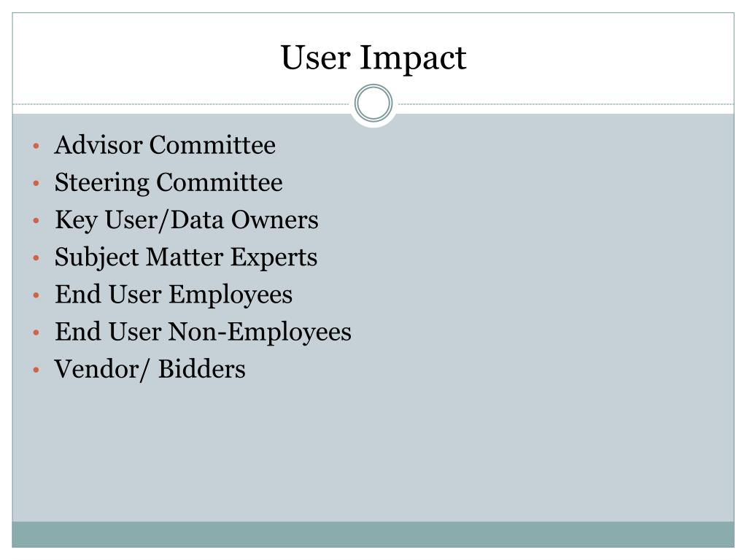Screen dimensions: 747x560
Task: Click the "End User Non-Employees" line
Action: coord(203,332)
